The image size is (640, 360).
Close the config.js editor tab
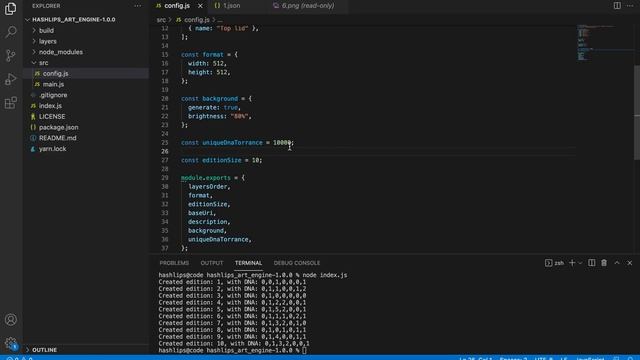[x=200, y=6]
